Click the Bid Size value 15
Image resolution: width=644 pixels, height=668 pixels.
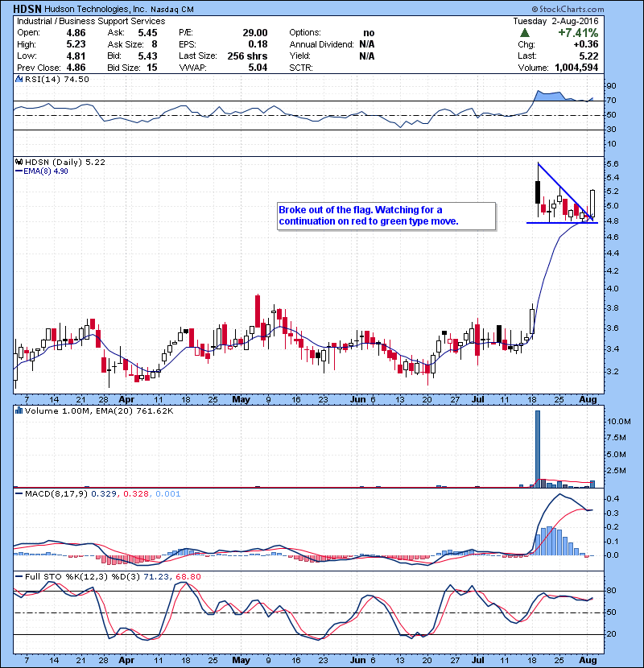(151, 68)
